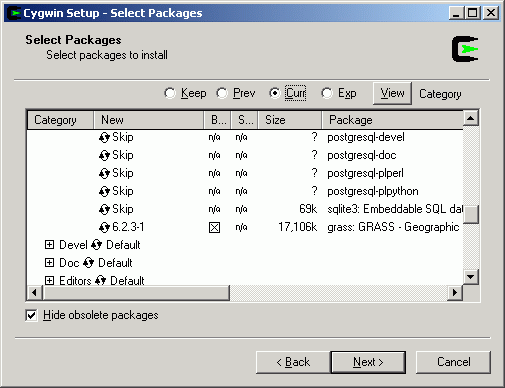Cycle Devel category action icon
Viewport: 505px width, 388px height.
click(x=96, y=245)
